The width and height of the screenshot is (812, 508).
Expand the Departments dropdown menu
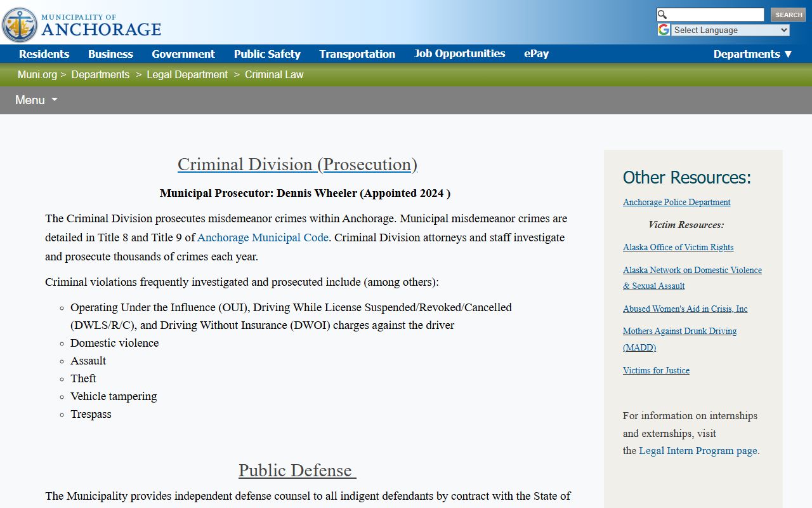[x=752, y=54]
